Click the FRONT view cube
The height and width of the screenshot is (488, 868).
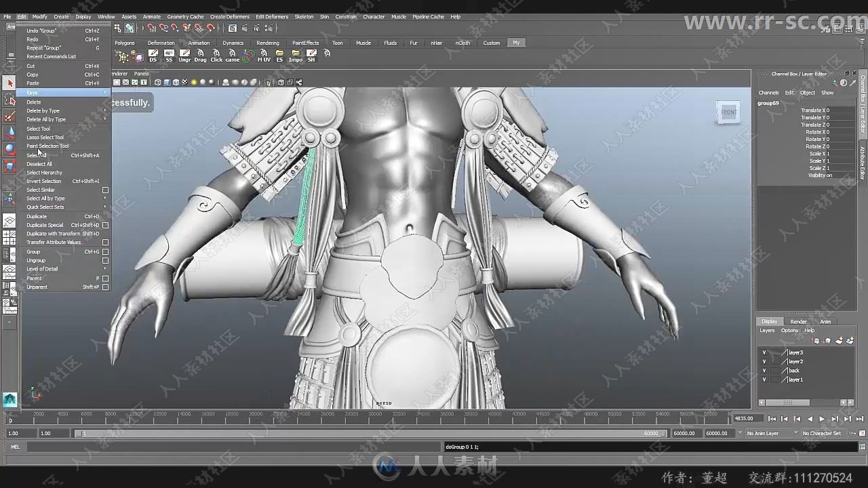pyautogui.click(x=728, y=113)
